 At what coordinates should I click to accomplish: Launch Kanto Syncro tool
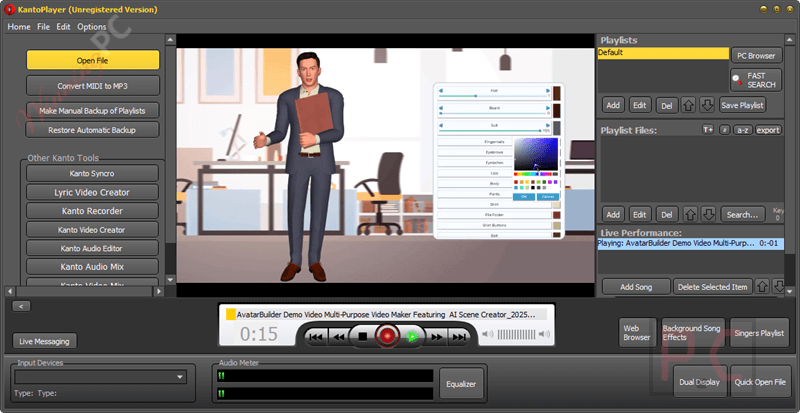(x=92, y=174)
